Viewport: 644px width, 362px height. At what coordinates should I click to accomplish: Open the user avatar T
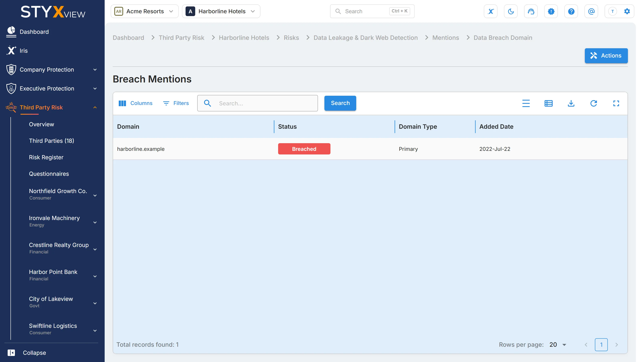[612, 11]
